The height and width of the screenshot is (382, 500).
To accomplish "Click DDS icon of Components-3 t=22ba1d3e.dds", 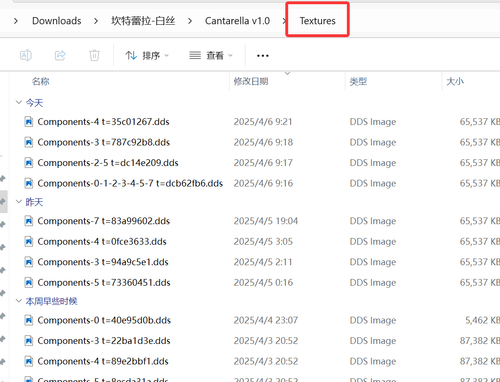I will click(29, 341).
